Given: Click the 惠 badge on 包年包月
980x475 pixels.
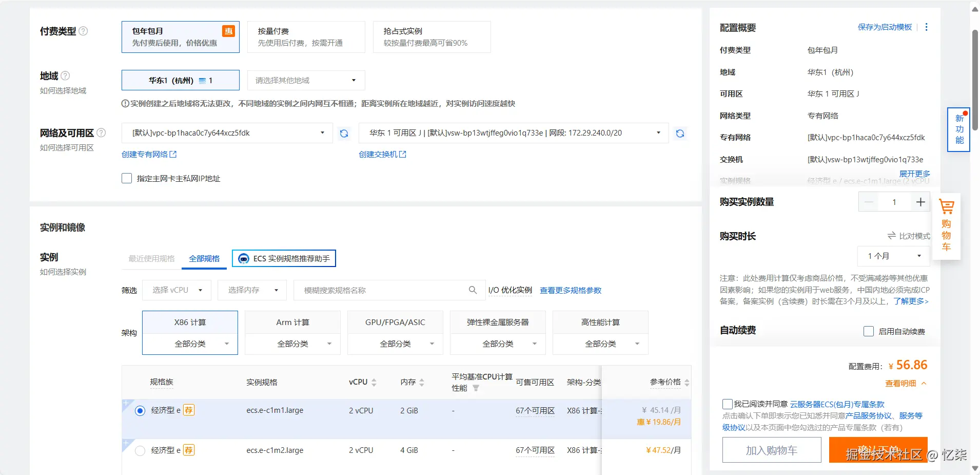Looking at the screenshot, I should tap(228, 31).
